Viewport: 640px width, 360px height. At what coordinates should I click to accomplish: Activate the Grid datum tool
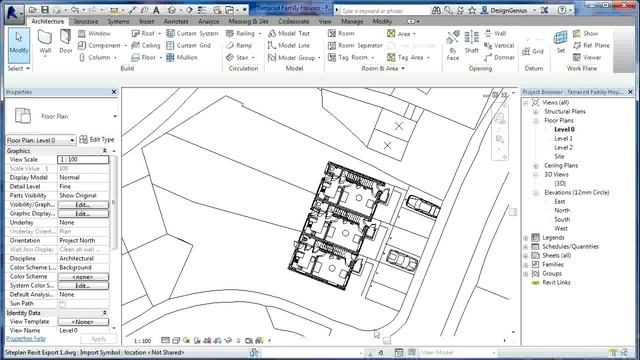(x=533, y=51)
